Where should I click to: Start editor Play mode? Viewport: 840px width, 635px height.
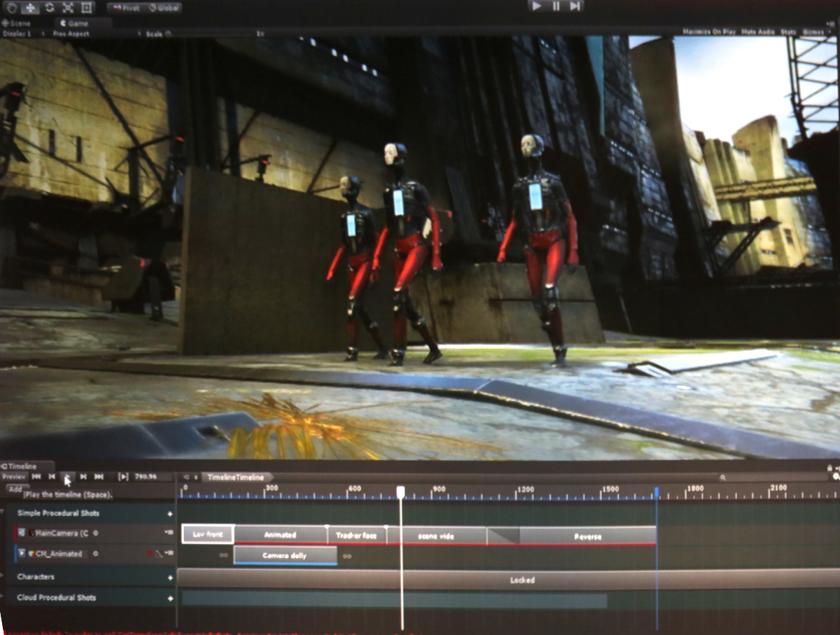point(537,6)
